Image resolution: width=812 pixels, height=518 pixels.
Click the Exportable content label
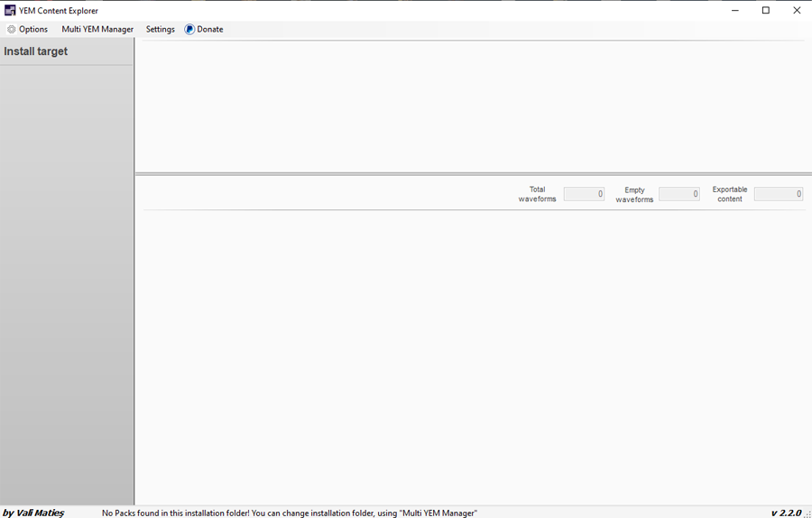[x=730, y=194]
